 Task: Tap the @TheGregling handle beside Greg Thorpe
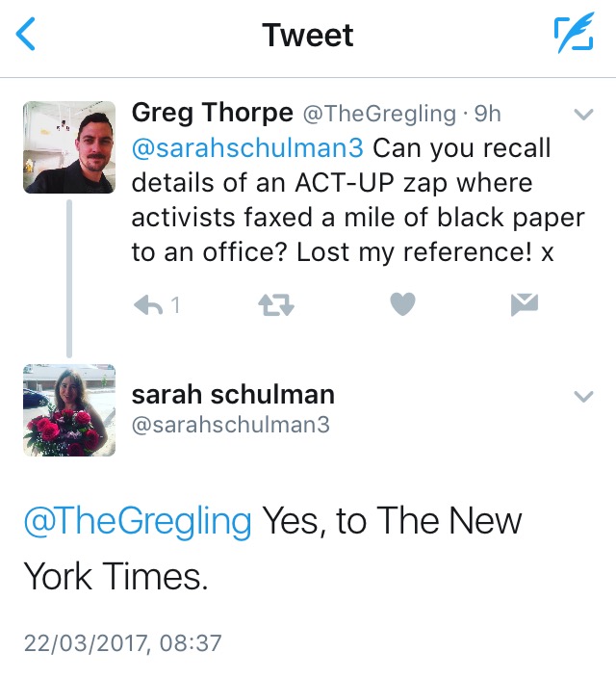[379, 114]
